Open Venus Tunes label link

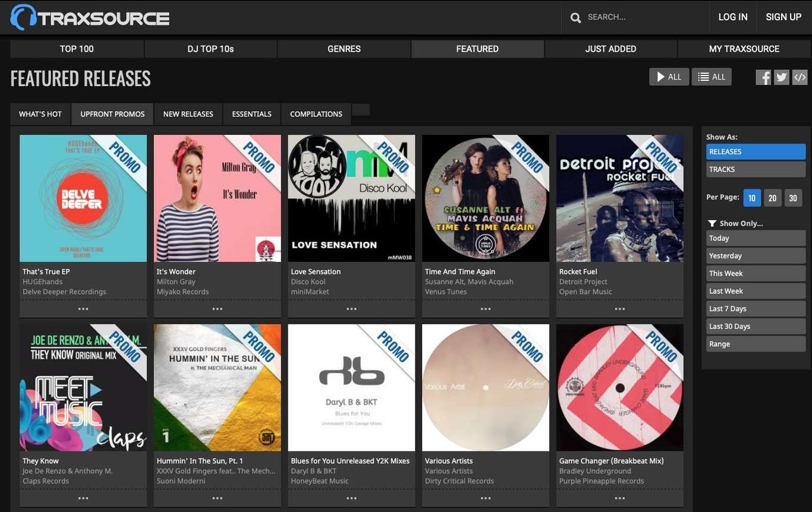[x=446, y=292]
